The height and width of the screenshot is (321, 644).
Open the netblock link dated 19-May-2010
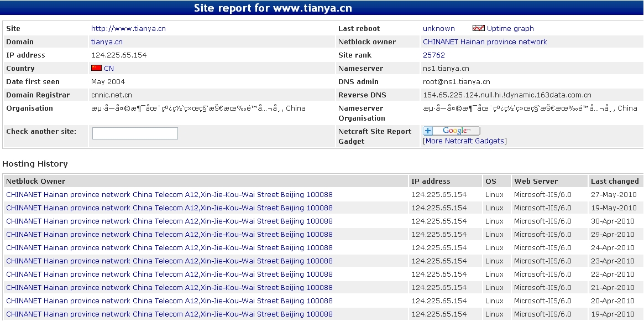(169, 208)
